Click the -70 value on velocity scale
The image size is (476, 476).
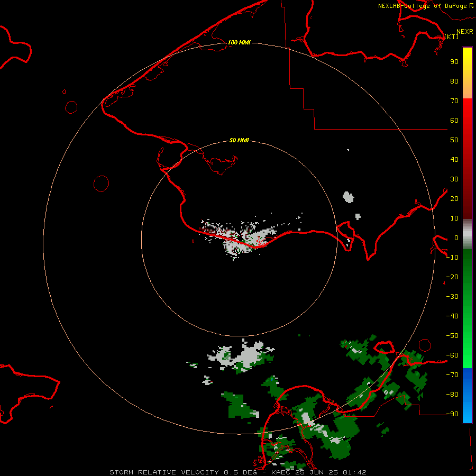click(x=452, y=375)
